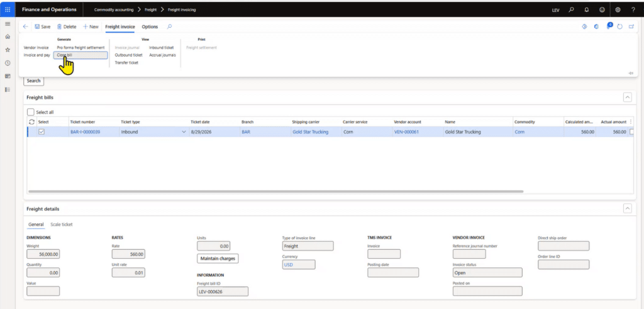Click the Maintain charges button

coord(218,259)
